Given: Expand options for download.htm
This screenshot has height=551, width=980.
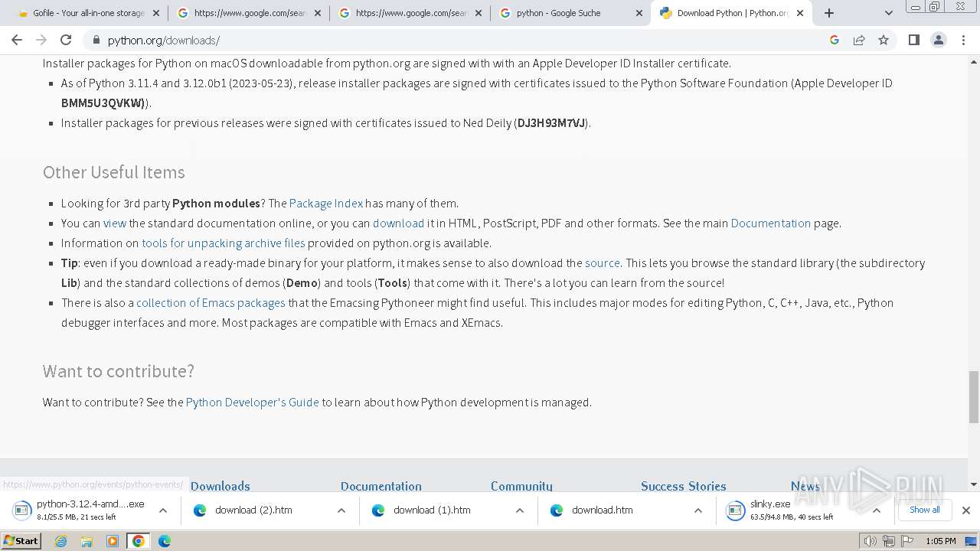Looking at the screenshot, I should pyautogui.click(x=697, y=510).
